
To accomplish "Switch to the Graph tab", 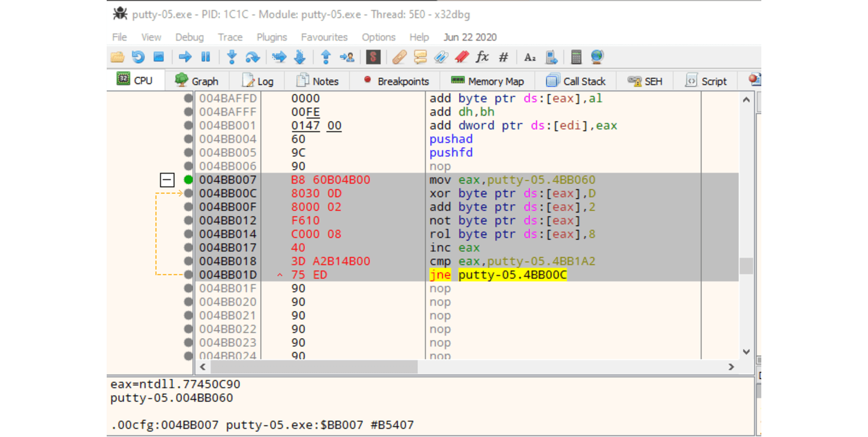I will pos(197,81).
